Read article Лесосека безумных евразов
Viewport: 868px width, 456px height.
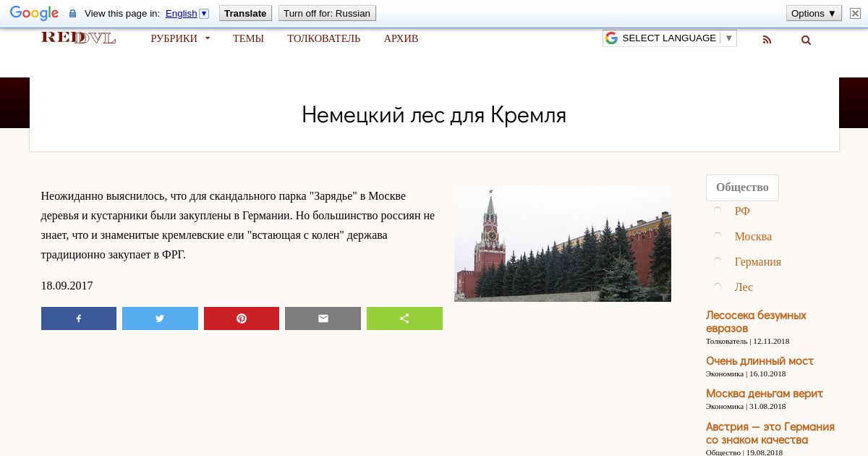coord(756,321)
